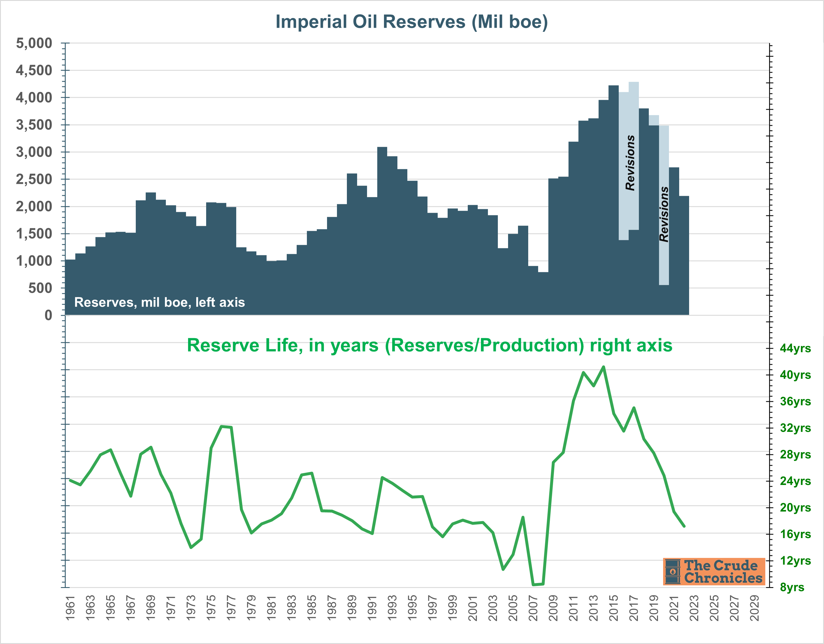Click the '5,000' left axis label

(34, 43)
